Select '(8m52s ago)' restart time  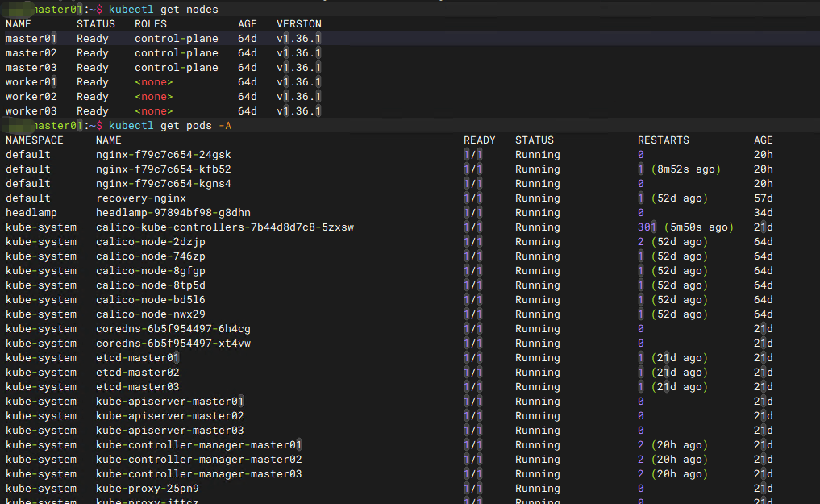pos(686,169)
